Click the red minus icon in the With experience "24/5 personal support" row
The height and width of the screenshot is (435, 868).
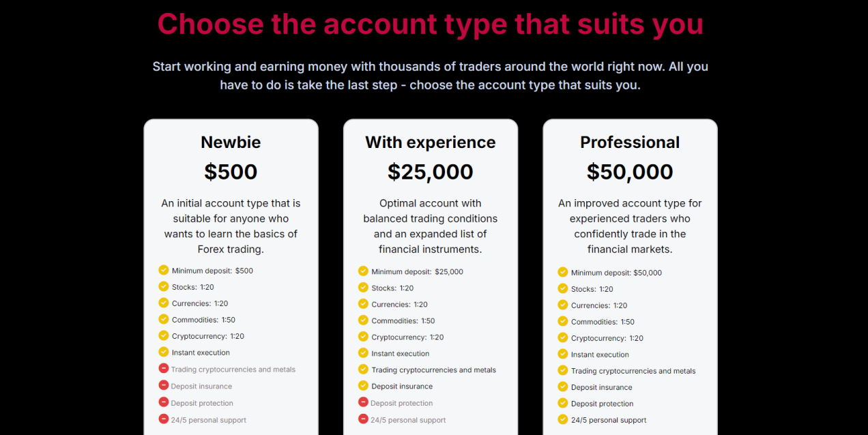[363, 419]
